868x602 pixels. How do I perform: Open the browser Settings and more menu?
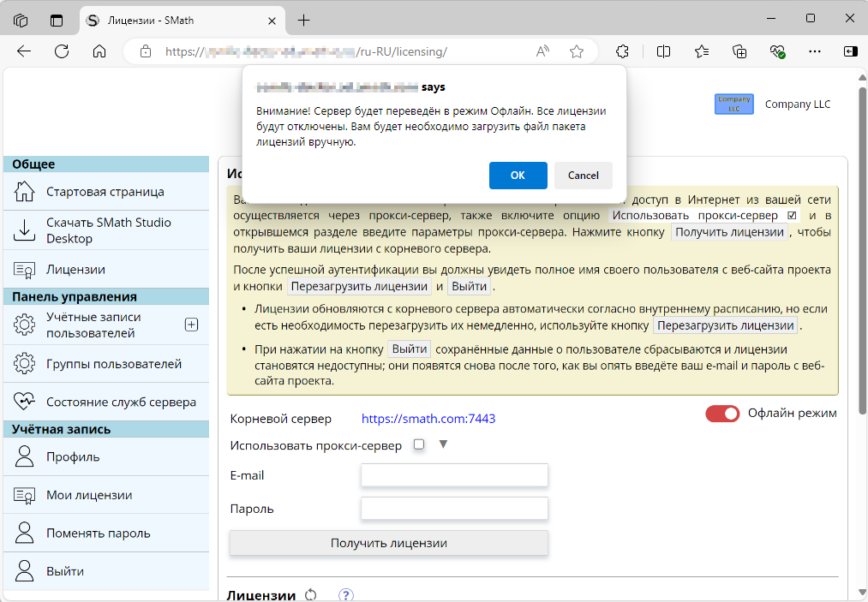(815, 51)
